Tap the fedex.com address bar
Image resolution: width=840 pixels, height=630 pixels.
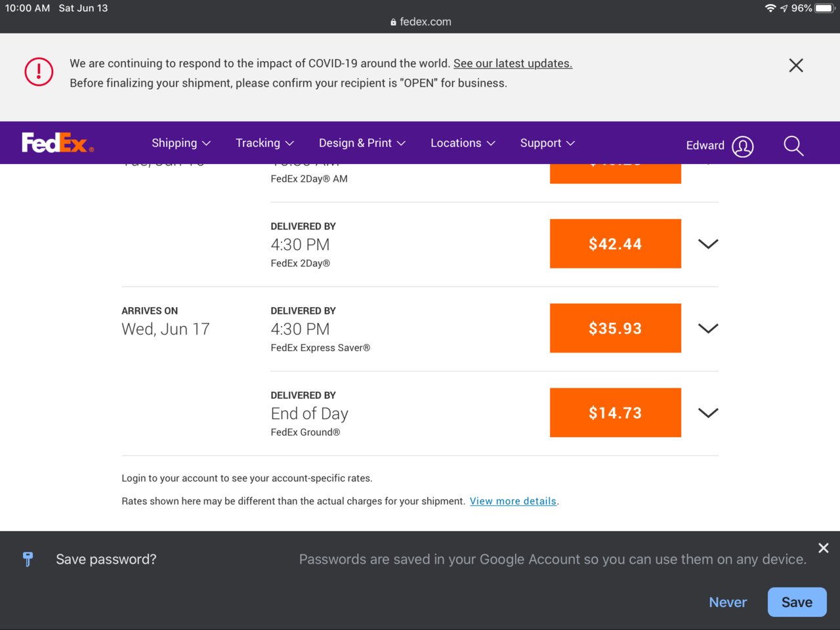pyautogui.click(x=420, y=22)
